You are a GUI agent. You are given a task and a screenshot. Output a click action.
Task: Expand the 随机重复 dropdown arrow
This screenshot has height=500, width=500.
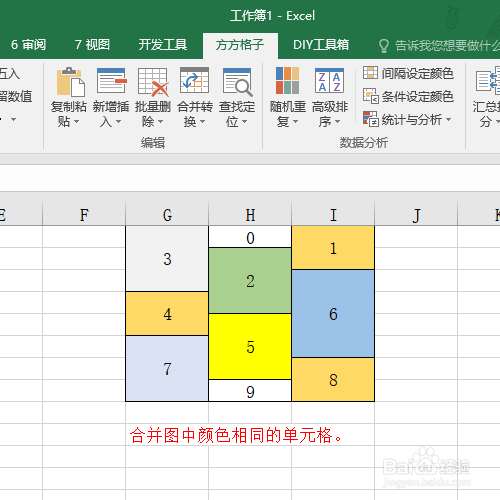(295, 122)
